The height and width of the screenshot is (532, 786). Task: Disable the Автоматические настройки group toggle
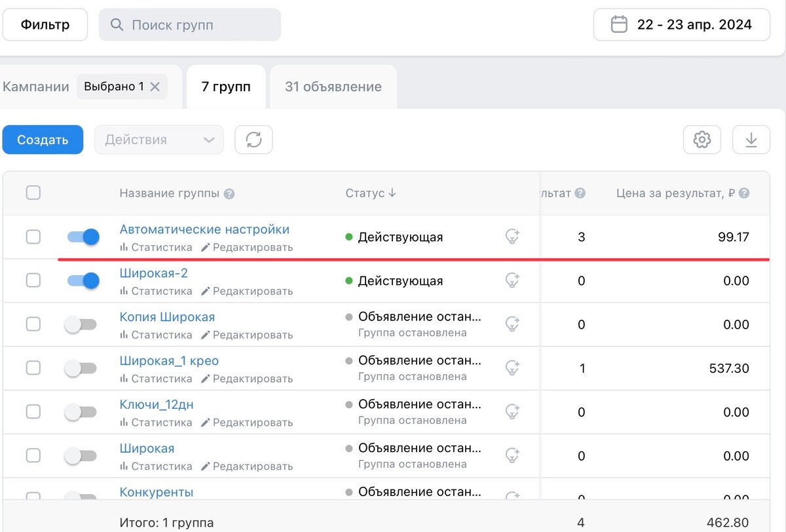(83, 237)
